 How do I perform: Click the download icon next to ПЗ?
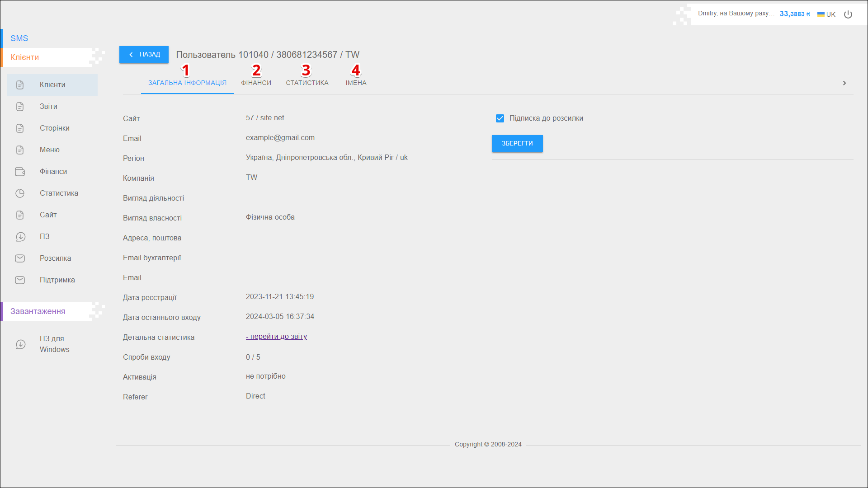coord(20,237)
